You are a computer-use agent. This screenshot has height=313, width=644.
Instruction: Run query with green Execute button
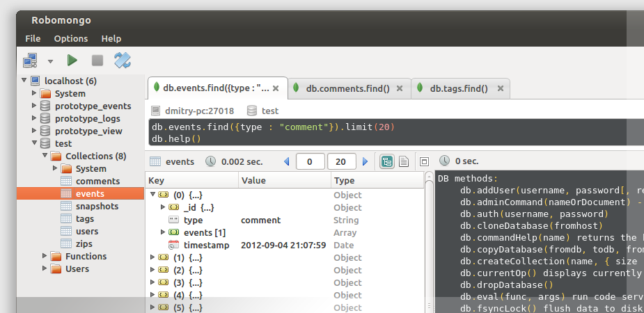click(72, 61)
